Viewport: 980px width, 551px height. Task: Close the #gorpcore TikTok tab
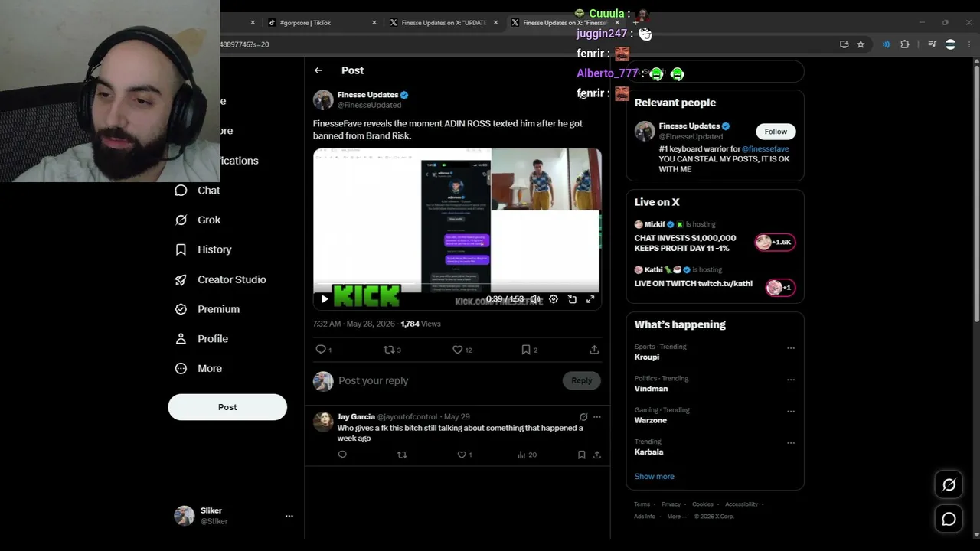(374, 23)
